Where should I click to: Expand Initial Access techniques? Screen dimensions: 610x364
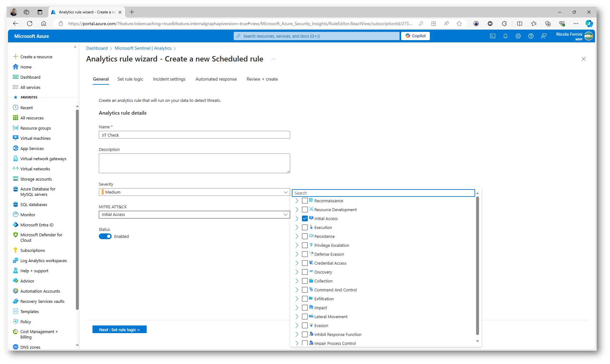(297, 218)
